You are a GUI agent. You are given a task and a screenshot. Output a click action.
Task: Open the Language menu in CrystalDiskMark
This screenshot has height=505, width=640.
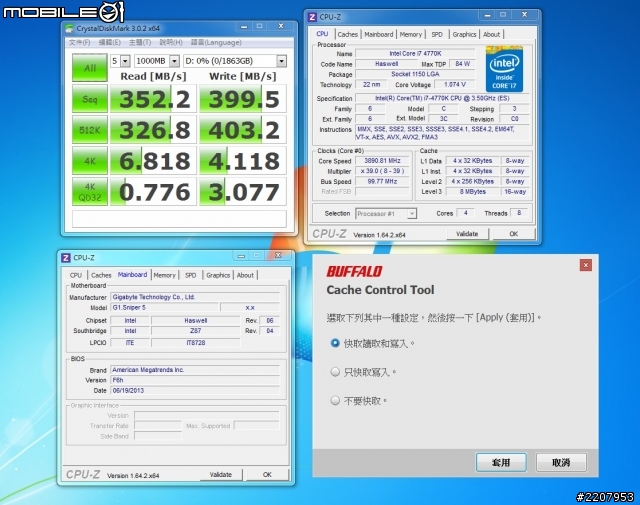(x=216, y=42)
